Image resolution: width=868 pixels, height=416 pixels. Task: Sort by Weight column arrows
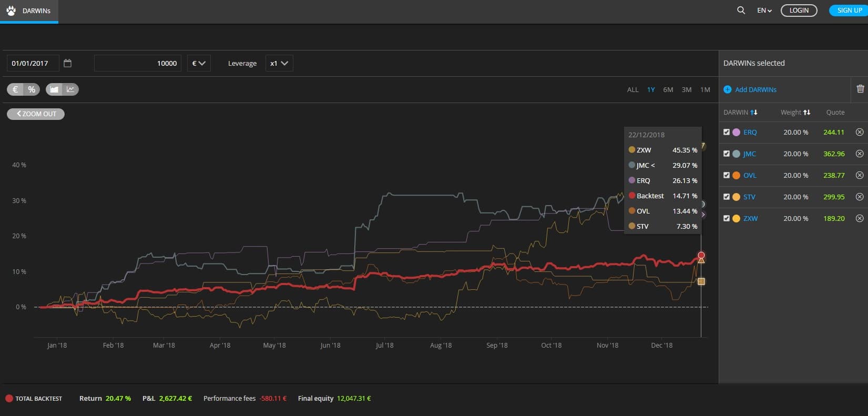807,112
